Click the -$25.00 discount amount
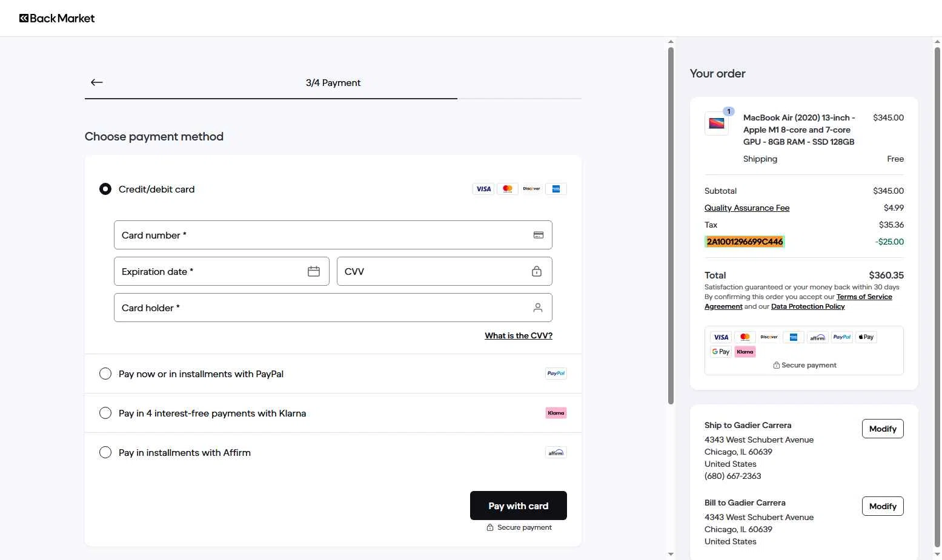This screenshot has height=560, width=942. click(x=889, y=242)
